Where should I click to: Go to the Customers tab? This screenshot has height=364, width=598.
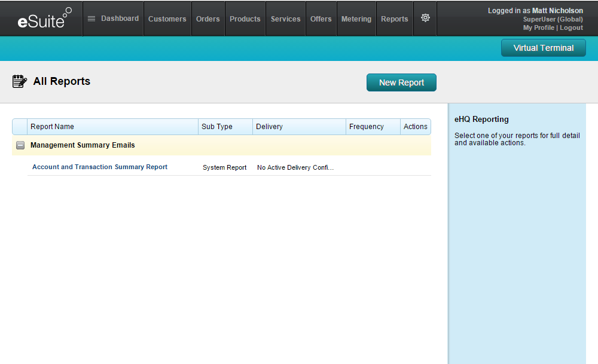pos(167,19)
